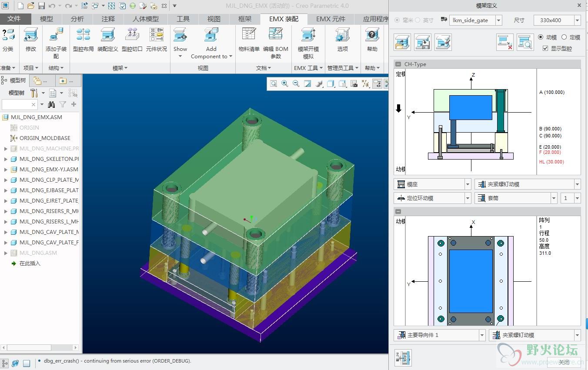Viewport: 588px width, 370px height.
Task: Select the 动模 radio button
Action: click(x=541, y=37)
